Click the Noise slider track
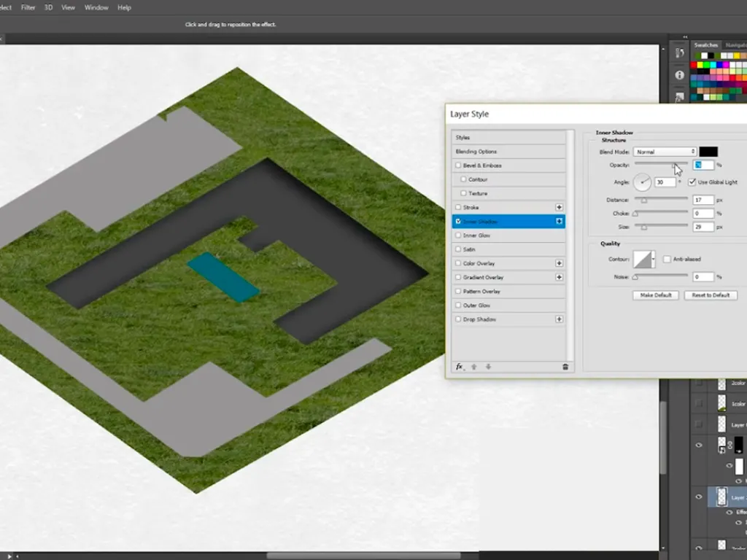 pos(661,276)
